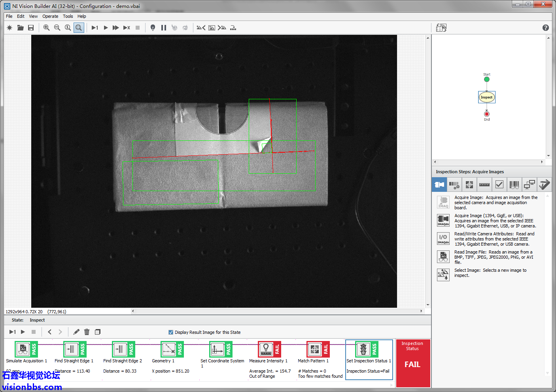Open the Tools menu
The image size is (556, 392).
click(x=68, y=16)
